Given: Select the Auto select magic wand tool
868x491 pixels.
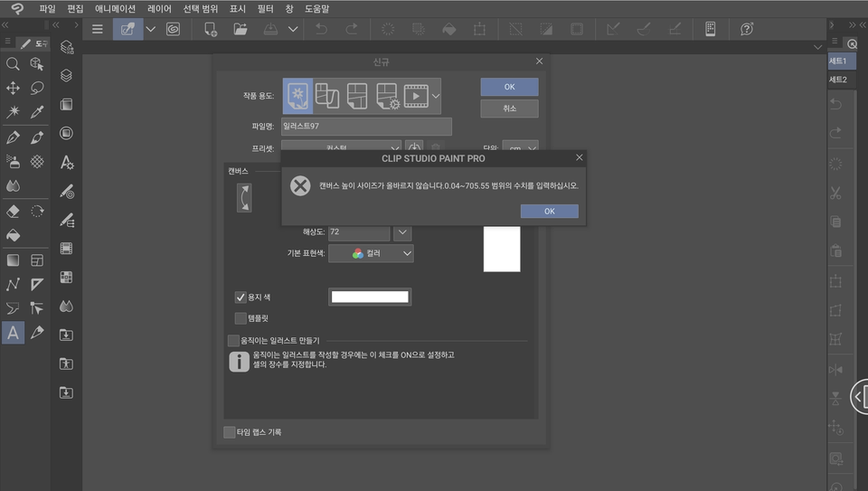Looking at the screenshot, I should click(13, 112).
